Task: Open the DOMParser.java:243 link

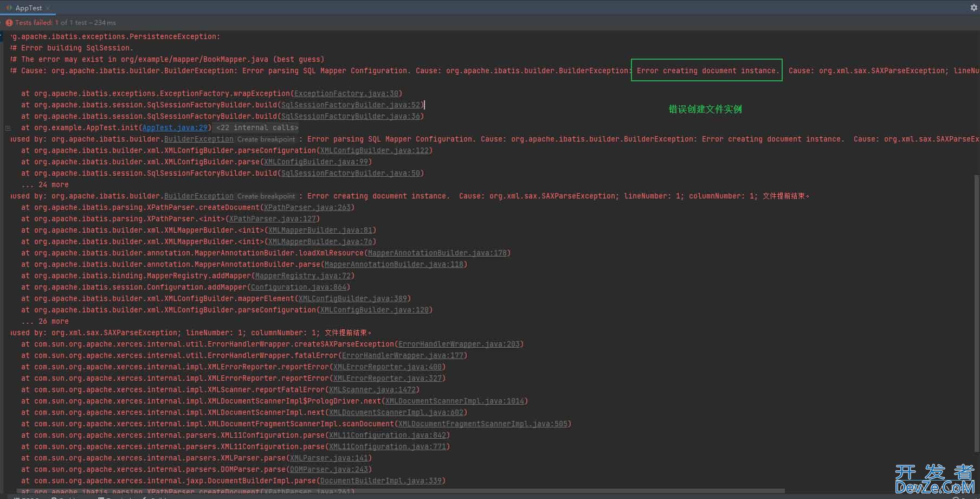Action: coord(329,470)
